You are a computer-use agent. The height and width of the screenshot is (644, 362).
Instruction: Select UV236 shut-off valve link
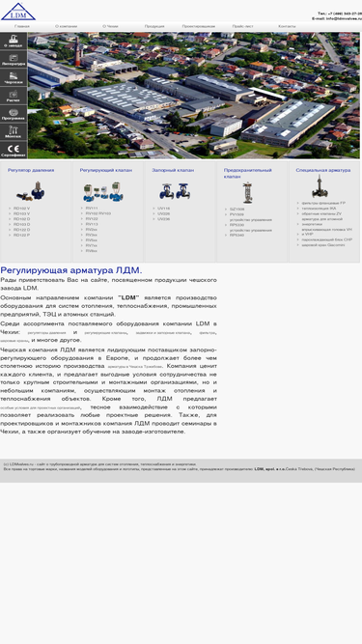[x=164, y=219]
